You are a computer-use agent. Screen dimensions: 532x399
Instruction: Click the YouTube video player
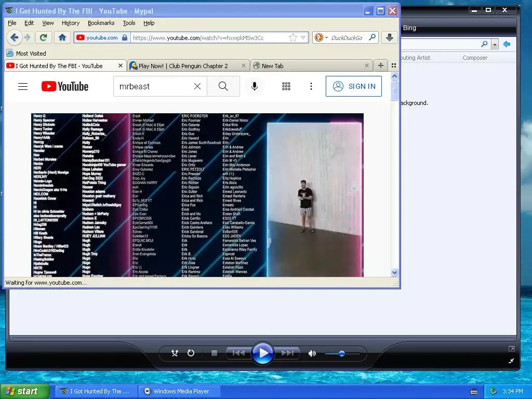click(197, 195)
